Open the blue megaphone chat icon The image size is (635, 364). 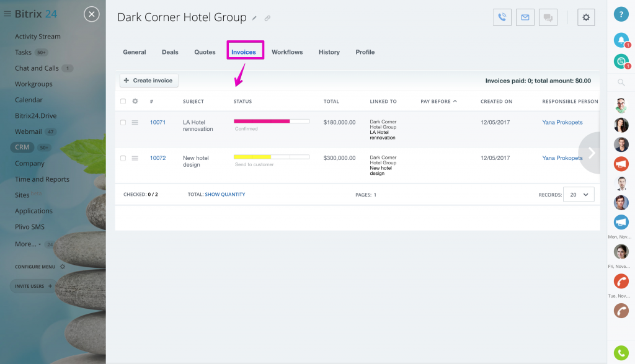621,222
